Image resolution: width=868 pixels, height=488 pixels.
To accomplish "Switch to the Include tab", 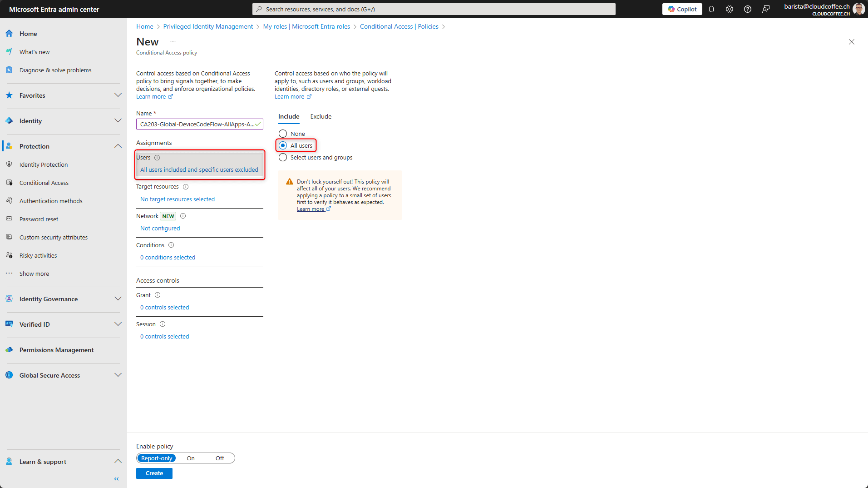I will [288, 116].
